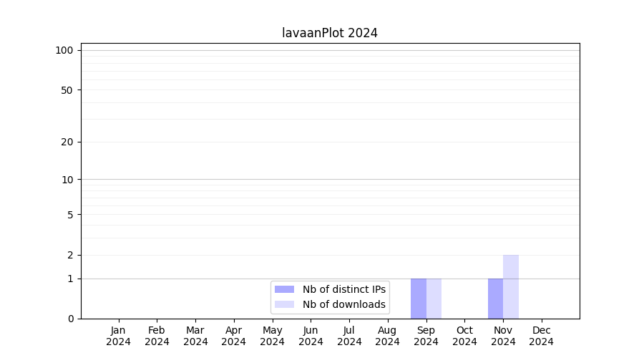Click the Mar 2024 axis label
This screenshot has height=358, width=644.
pyautogui.click(x=195, y=336)
